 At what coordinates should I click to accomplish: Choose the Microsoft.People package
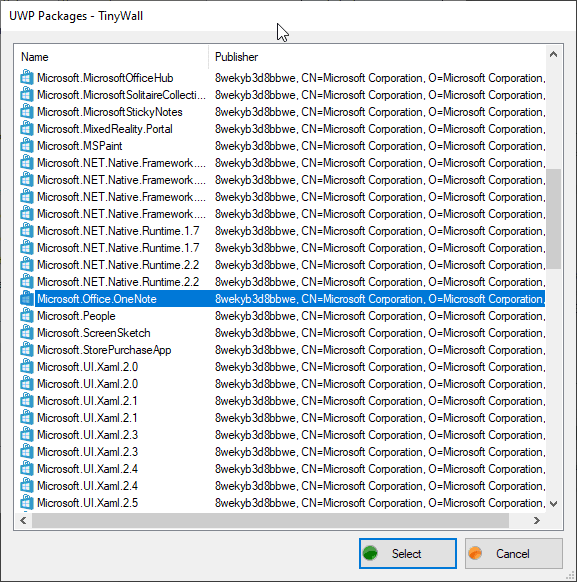click(76, 316)
